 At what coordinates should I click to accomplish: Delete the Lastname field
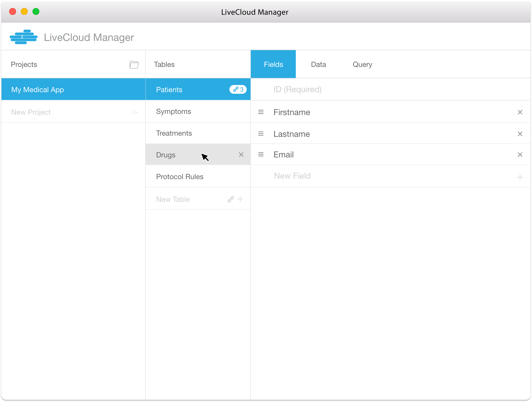pyautogui.click(x=520, y=134)
